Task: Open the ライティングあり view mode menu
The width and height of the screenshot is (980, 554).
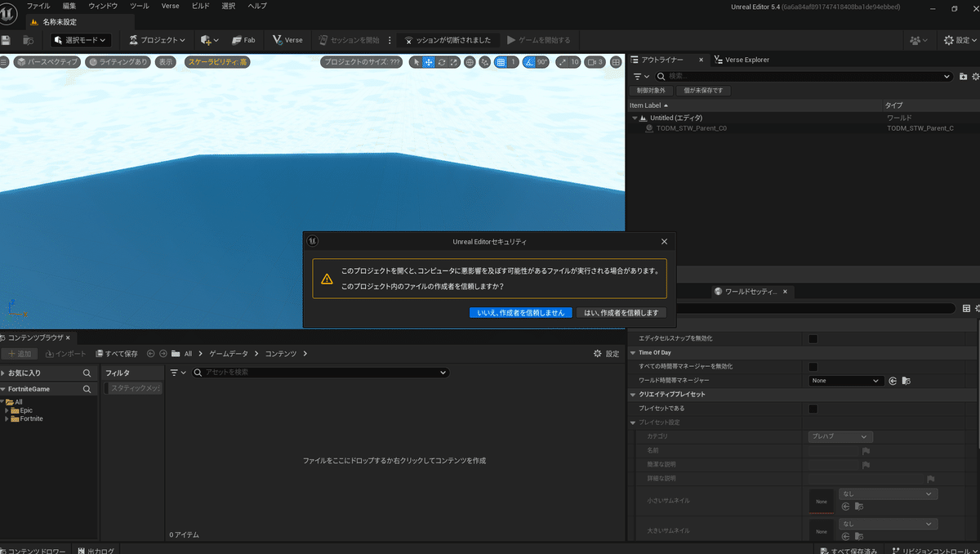Action: tap(118, 62)
